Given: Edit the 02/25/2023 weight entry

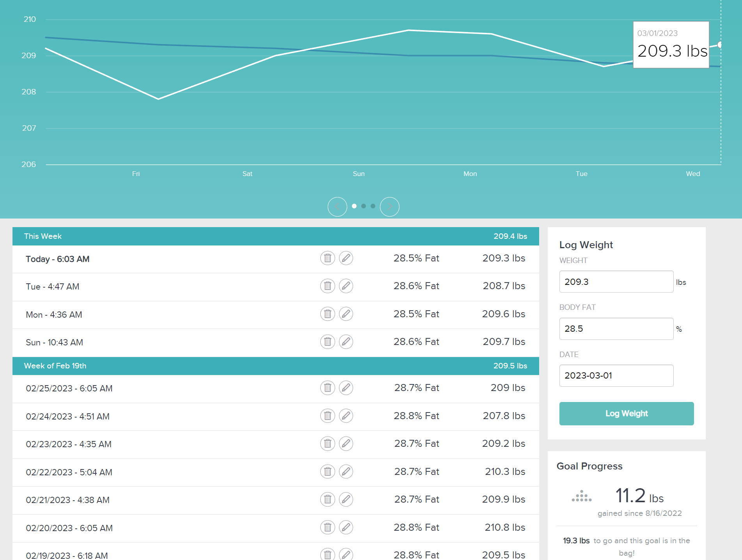Looking at the screenshot, I should click(x=346, y=388).
